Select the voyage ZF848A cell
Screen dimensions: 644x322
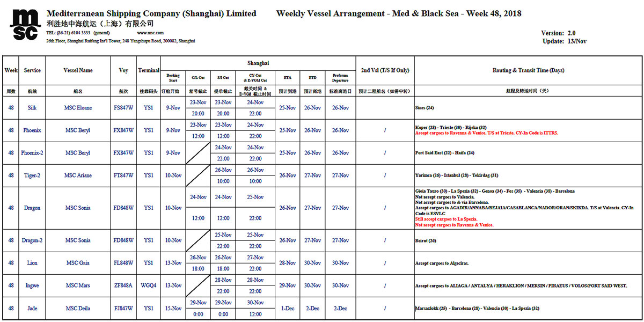point(123,286)
